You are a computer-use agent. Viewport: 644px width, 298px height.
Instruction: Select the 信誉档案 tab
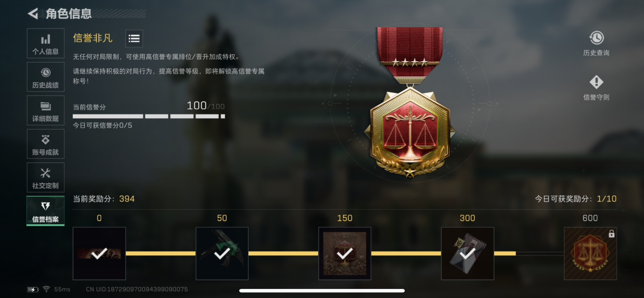pyautogui.click(x=45, y=211)
